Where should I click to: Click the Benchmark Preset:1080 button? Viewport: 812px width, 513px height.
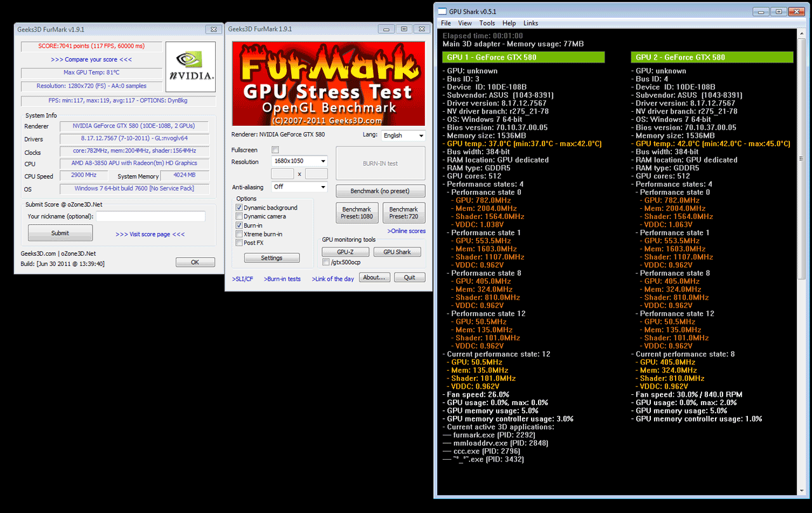coord(357,213)
